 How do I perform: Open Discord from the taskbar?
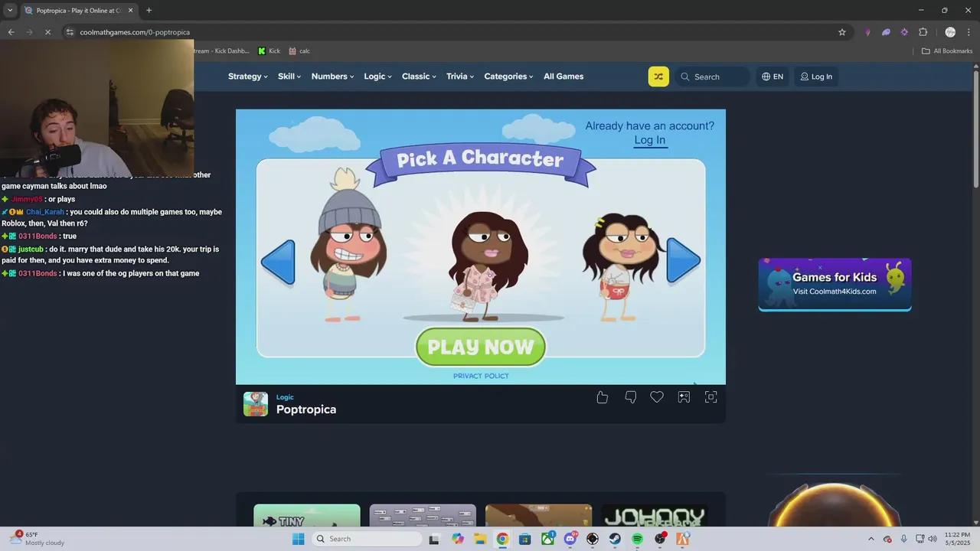coord(570,539)
